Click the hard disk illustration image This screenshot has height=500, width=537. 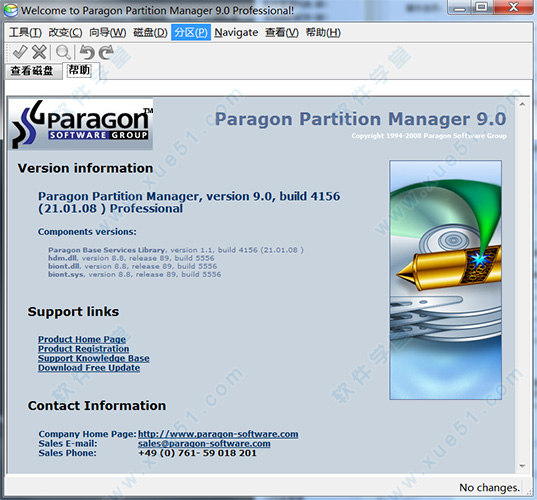coord(446,280)
